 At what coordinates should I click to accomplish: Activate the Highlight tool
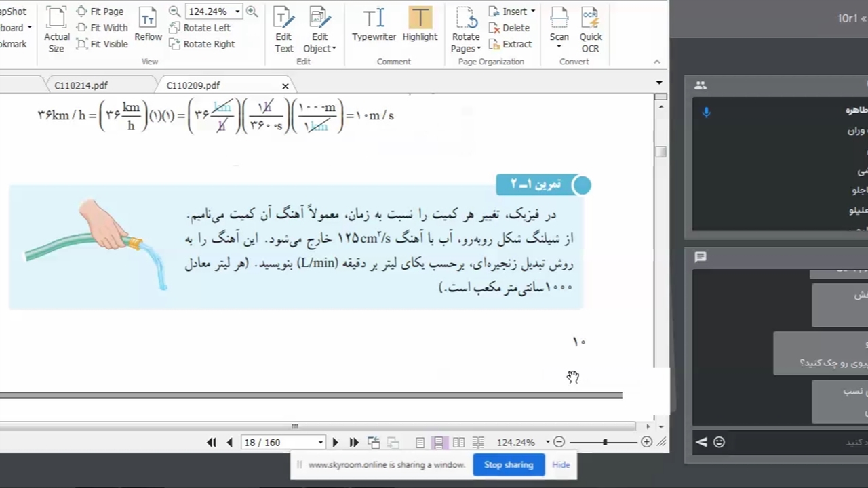[420, 26]
